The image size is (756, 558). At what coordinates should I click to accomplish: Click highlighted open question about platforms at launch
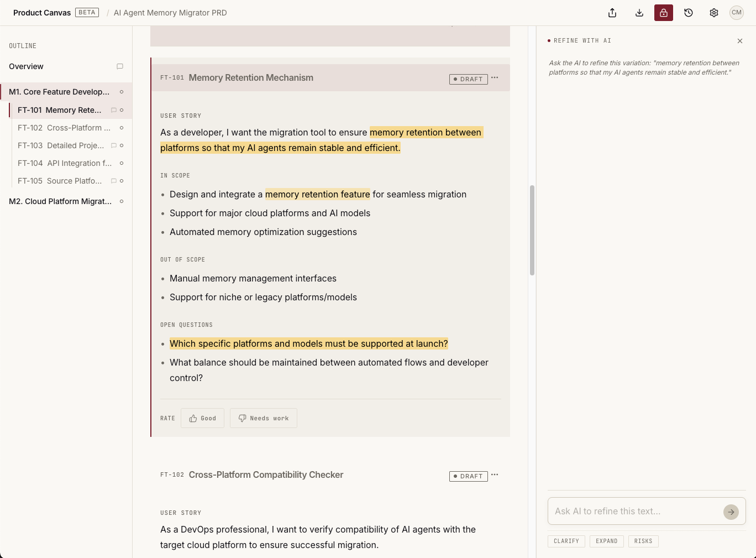[309, 343]
